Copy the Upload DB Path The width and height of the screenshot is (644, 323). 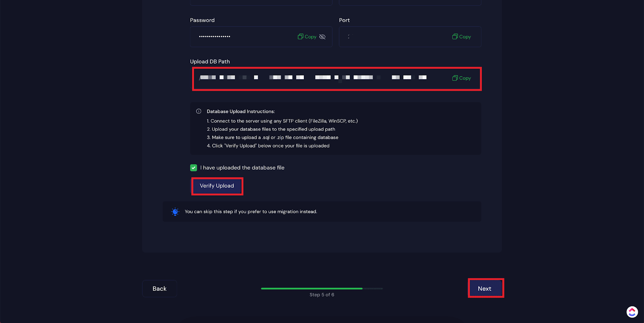coord(461,78)
